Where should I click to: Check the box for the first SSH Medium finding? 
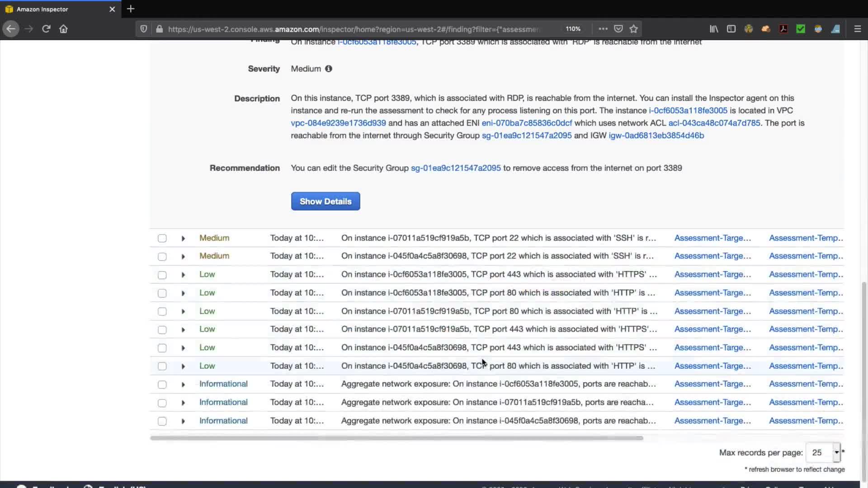(162, 238)
